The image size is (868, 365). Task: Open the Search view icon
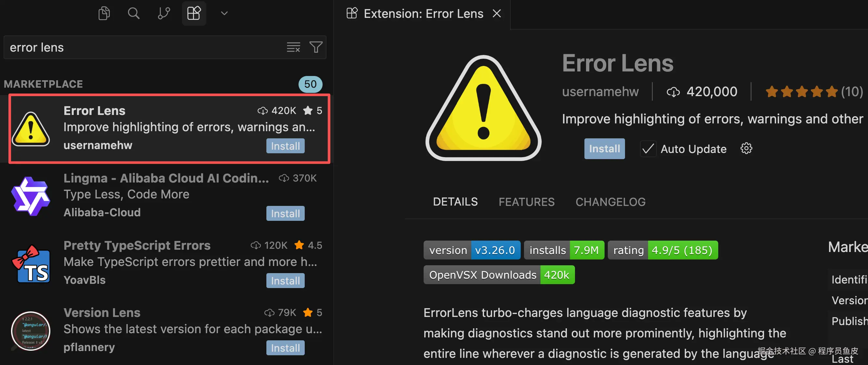pyautogui.click(x=134, y=13)
